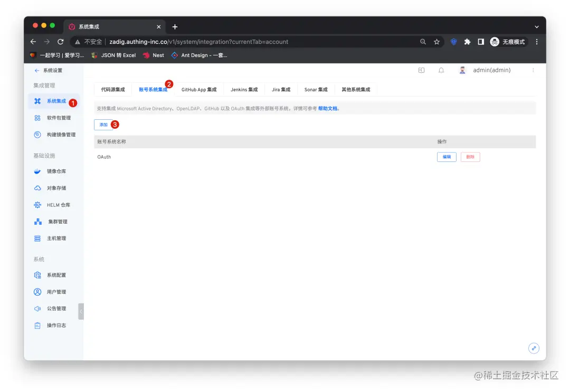Screen dimensions: 570x392
Task: Open the admin(admin) account menu
Action: click(x=491, y=70)
